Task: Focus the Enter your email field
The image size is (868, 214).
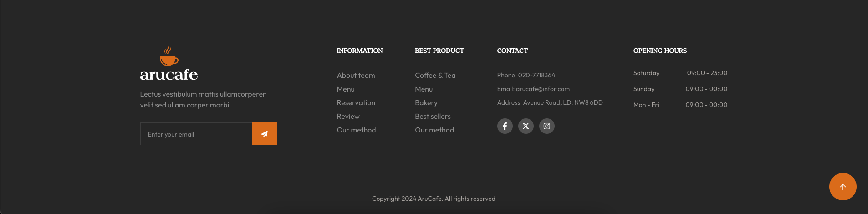Action: (196, 134)
